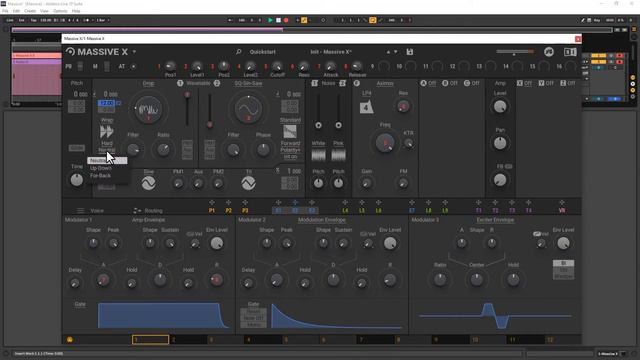Click the Amp double-arrow wavetable mode icon
This screenshot has height=360, width=640.
pyautogui.click(x=107, y=131)
